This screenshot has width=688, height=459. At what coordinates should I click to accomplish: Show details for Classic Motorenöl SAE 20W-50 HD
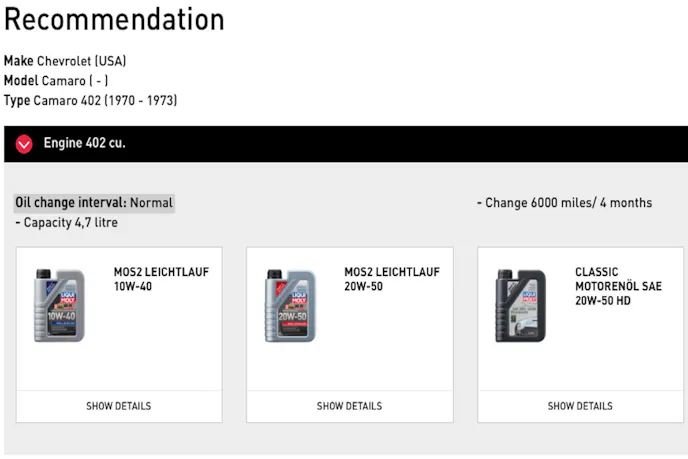coord(580,406)
